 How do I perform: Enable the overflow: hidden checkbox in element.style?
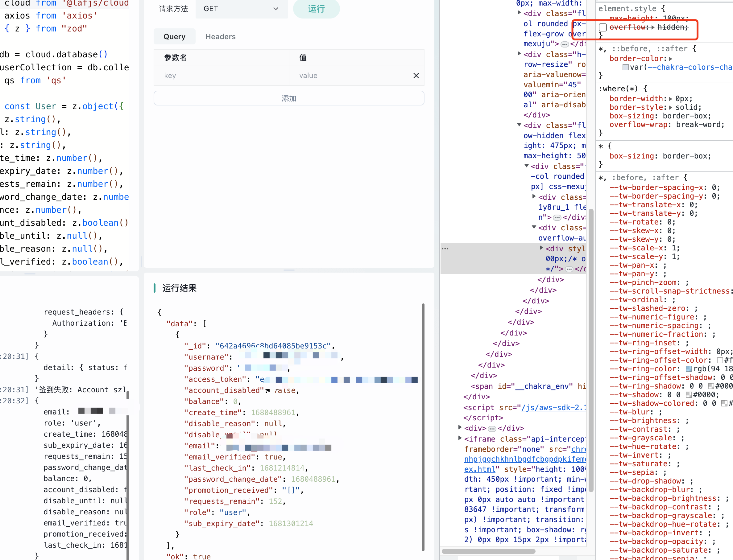point(603,28)
